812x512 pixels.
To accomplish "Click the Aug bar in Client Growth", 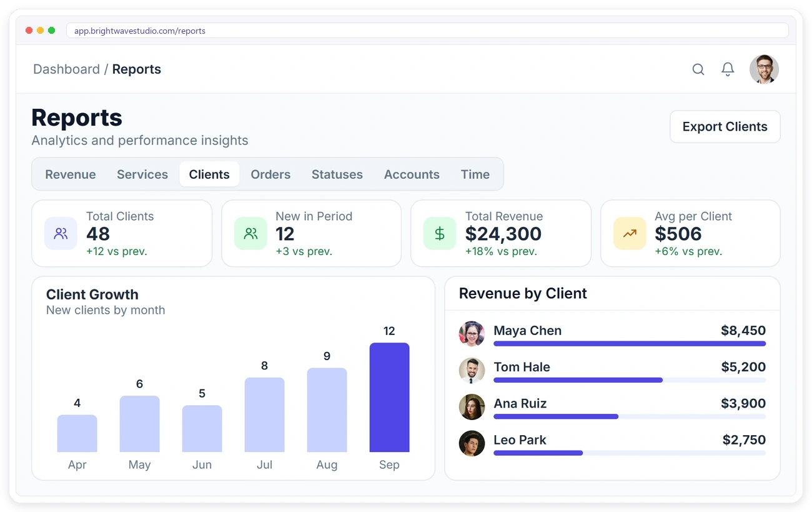I will [327, 410].
